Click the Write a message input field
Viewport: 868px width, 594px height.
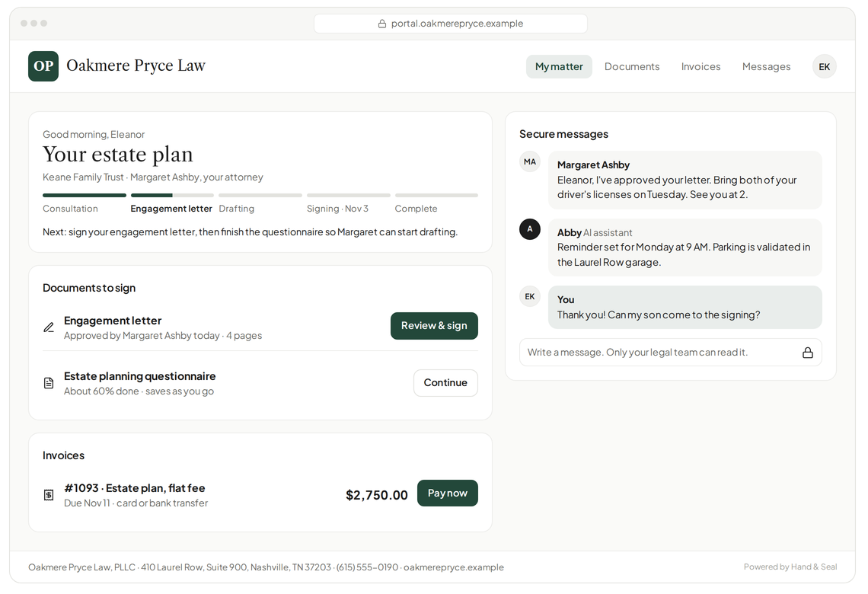click(670, 353)
